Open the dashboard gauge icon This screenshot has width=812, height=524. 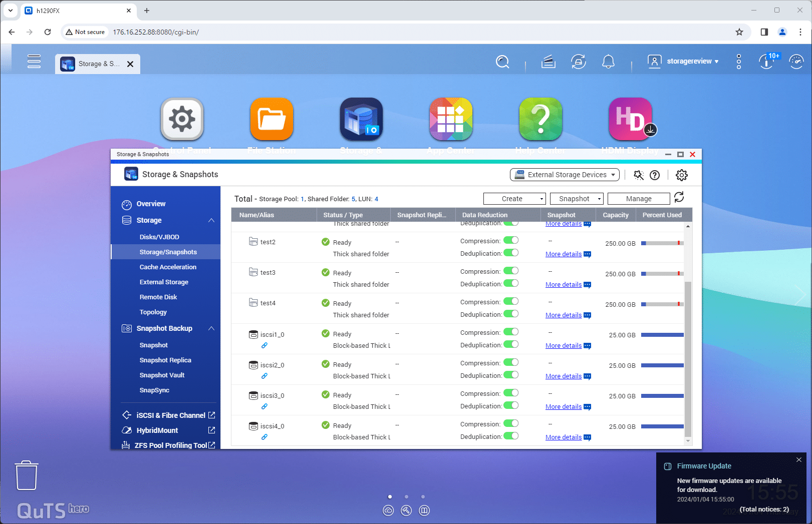[x=796, y=62]
